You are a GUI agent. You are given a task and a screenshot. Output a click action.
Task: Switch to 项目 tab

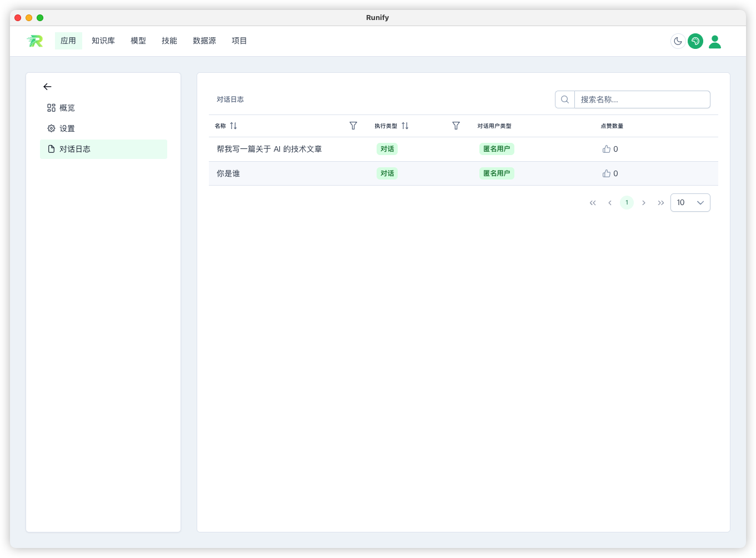(239, 41)
